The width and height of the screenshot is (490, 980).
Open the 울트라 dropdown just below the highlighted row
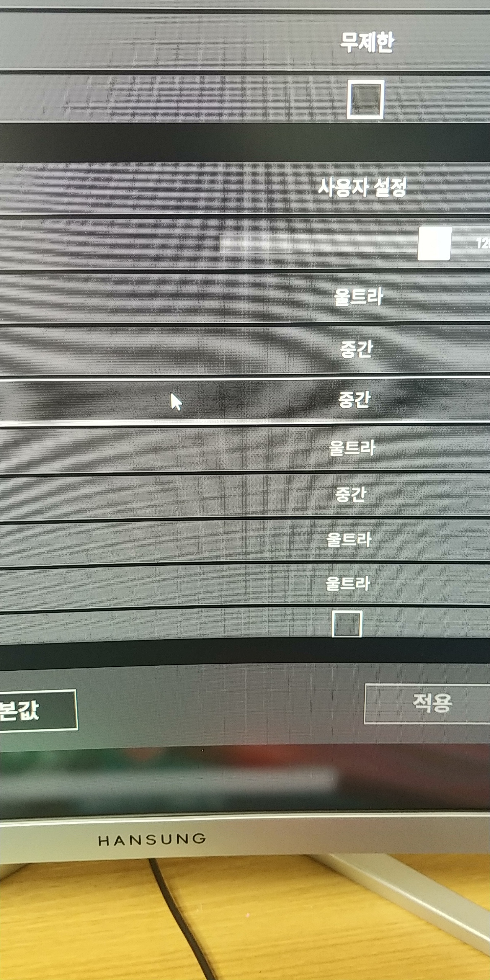pyautogui.click(x=352, y=448)
